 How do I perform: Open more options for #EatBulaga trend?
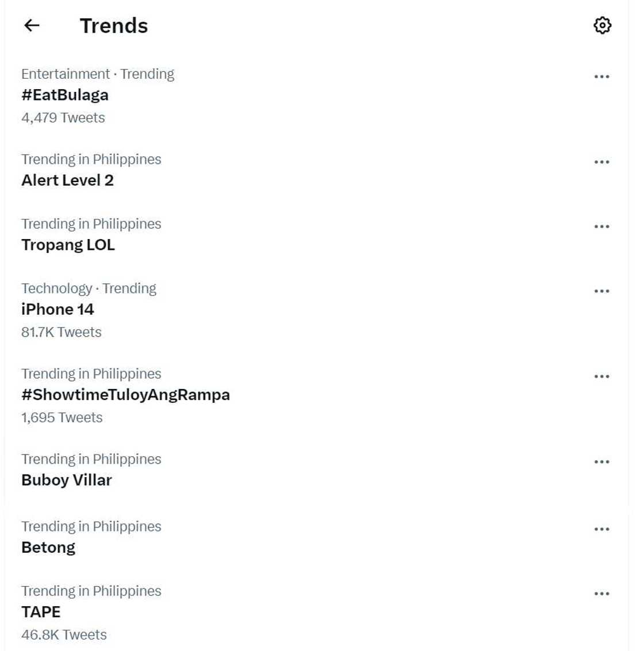601,76
